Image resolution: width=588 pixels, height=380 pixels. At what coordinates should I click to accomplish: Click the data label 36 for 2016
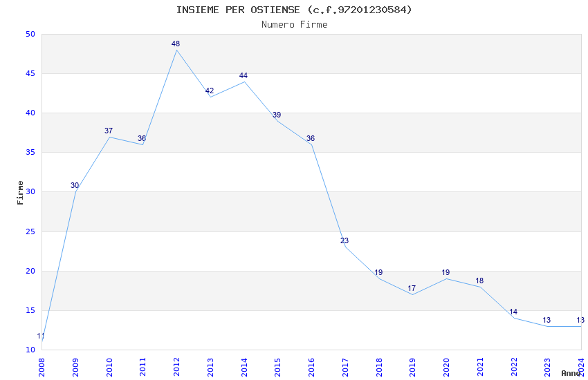pyautogui.click(x=311, y=138)
